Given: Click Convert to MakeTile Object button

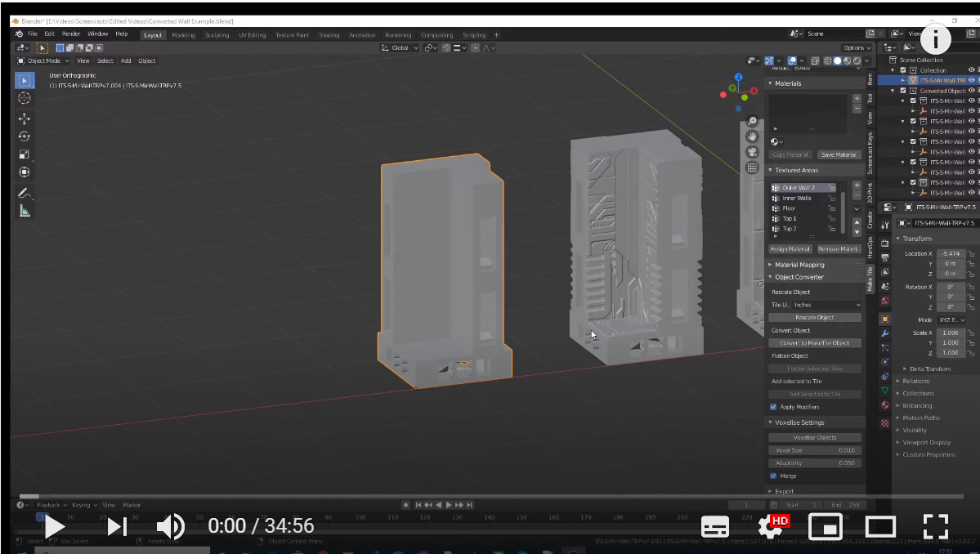Looking at the screenshot, I should pos(815,343).
